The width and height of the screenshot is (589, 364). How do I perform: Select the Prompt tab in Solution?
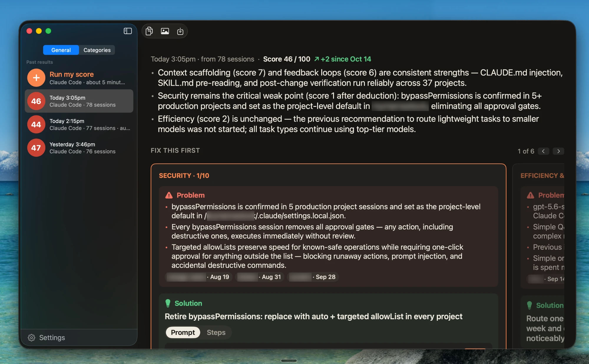tap(183, 332)
